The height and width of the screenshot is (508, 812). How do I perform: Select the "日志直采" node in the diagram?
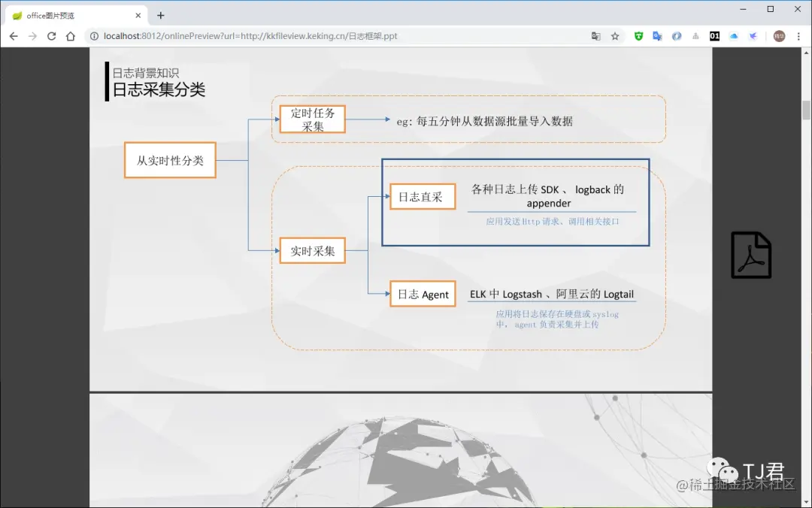tap(423, 196)
